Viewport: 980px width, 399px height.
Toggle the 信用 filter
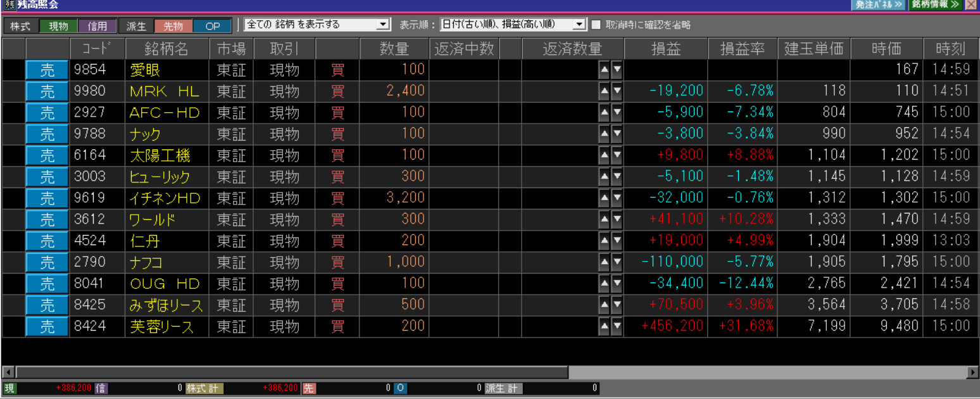tap(97, 26)
